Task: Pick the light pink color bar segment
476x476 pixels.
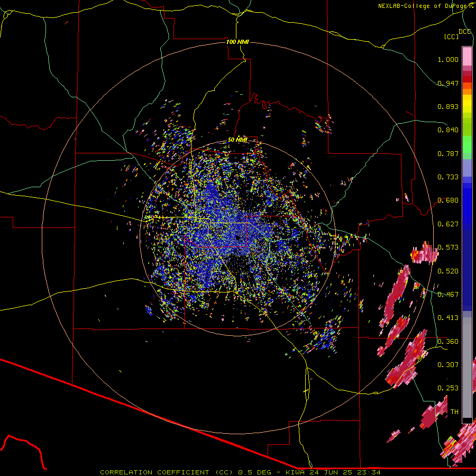Action: tap(467, 56)
